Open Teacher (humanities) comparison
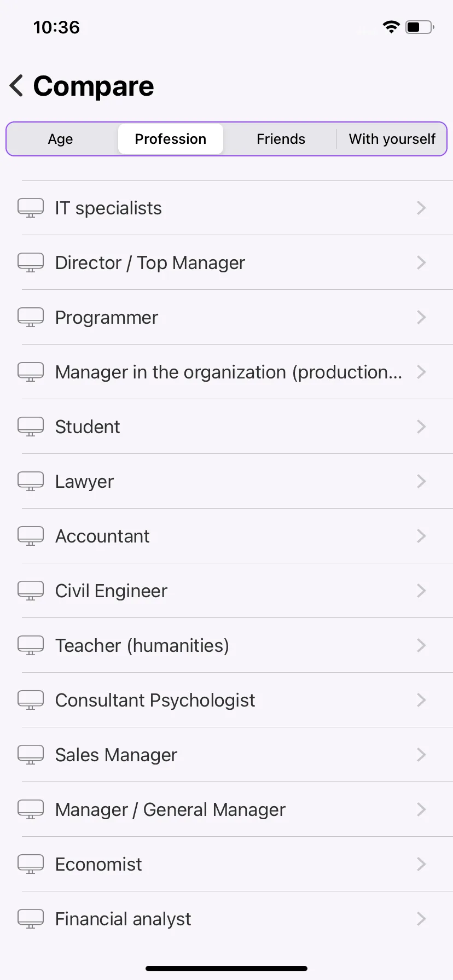Viewport: 453px width, 980px height. coord(226,645)
